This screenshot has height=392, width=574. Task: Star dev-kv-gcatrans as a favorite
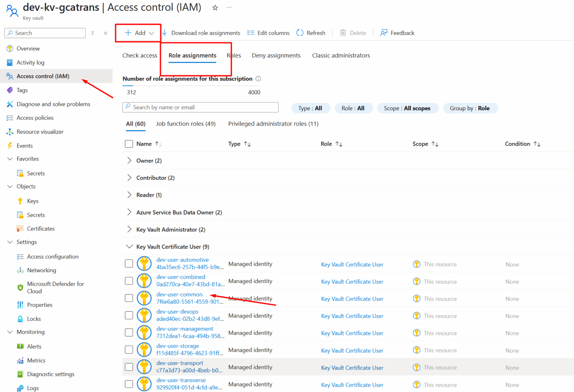click(x=215, y=7)
